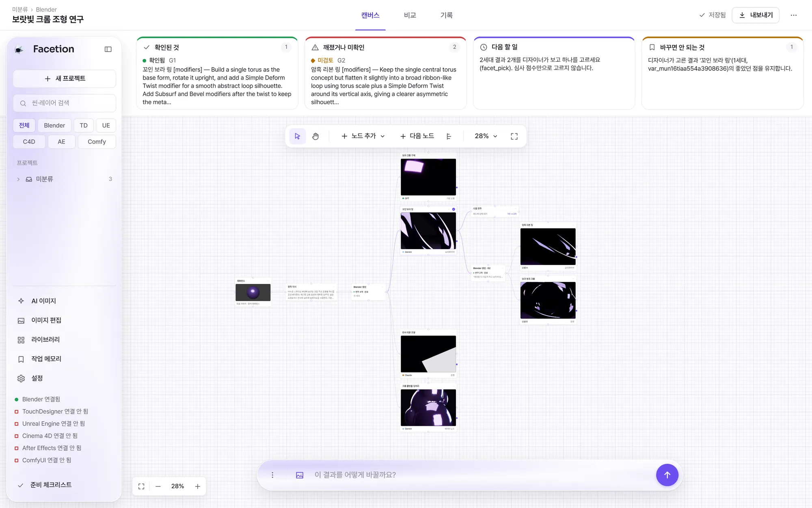Image resolution: width=812 pixels, height=508 pixels.
Task: Attach an image to the prompt
Action: [300, 475]
